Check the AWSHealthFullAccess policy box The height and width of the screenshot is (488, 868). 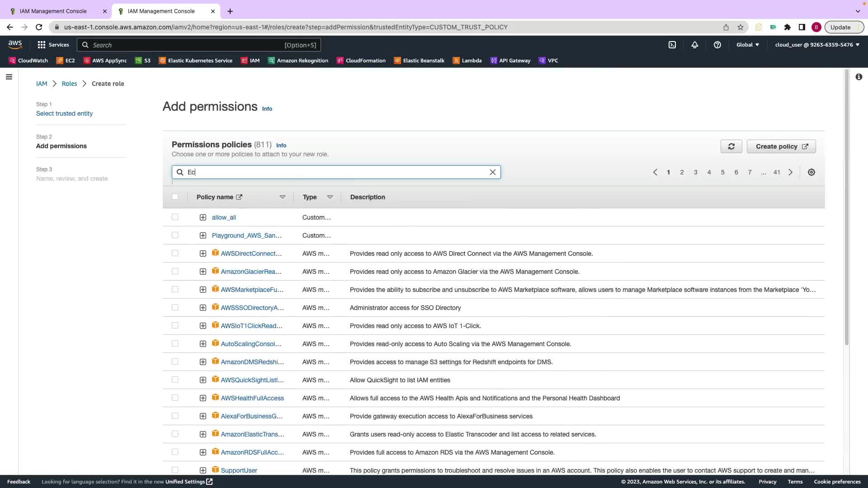pyautogui.click(x=175, y=398)
